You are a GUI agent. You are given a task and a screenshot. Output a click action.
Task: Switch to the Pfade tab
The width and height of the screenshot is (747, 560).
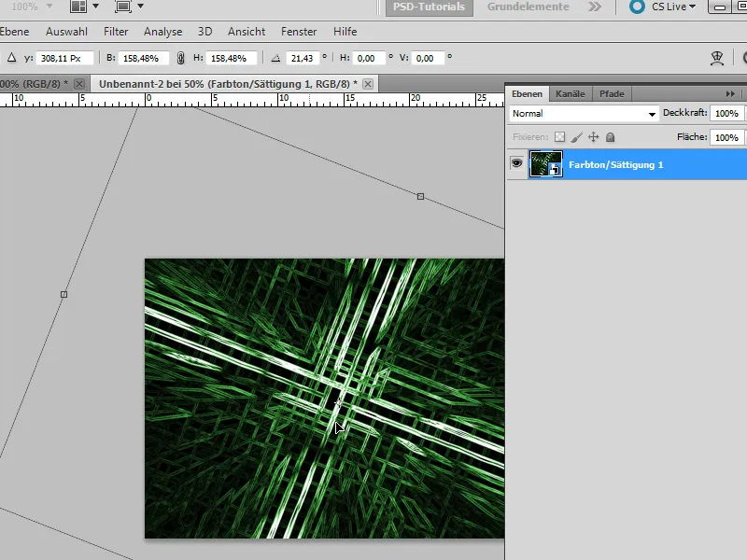(x=612, y=94)
